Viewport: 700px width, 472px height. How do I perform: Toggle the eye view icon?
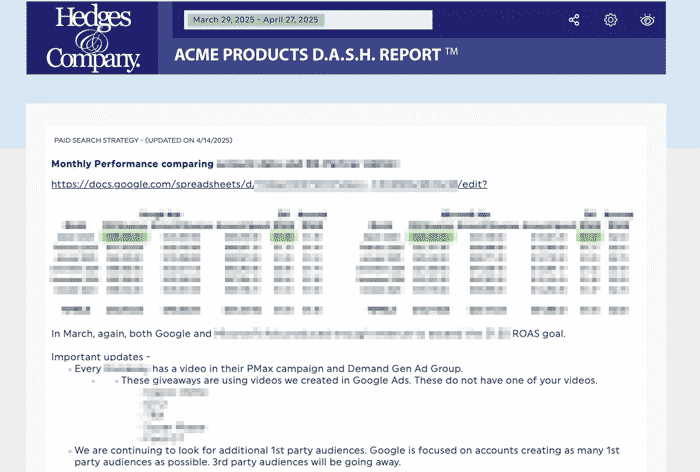point(647,20)
